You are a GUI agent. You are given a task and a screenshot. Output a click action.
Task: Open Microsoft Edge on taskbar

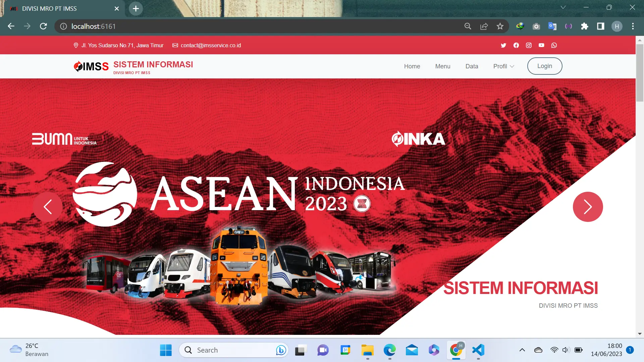(389, 350)
